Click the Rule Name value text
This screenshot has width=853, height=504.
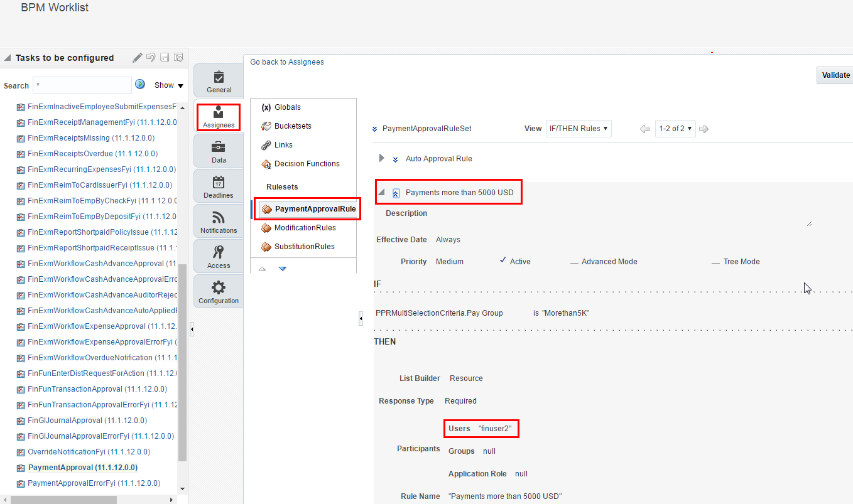[505, 496]
